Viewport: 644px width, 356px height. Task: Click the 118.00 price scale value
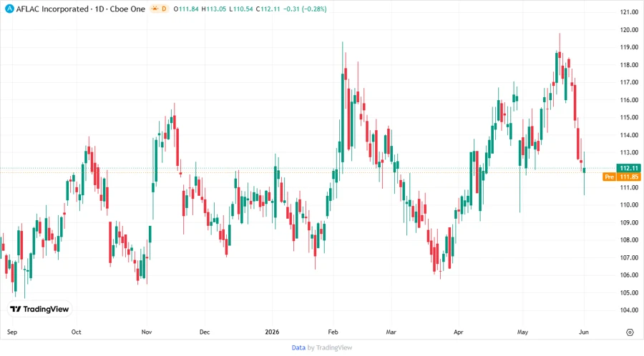[x=629, y=65]
